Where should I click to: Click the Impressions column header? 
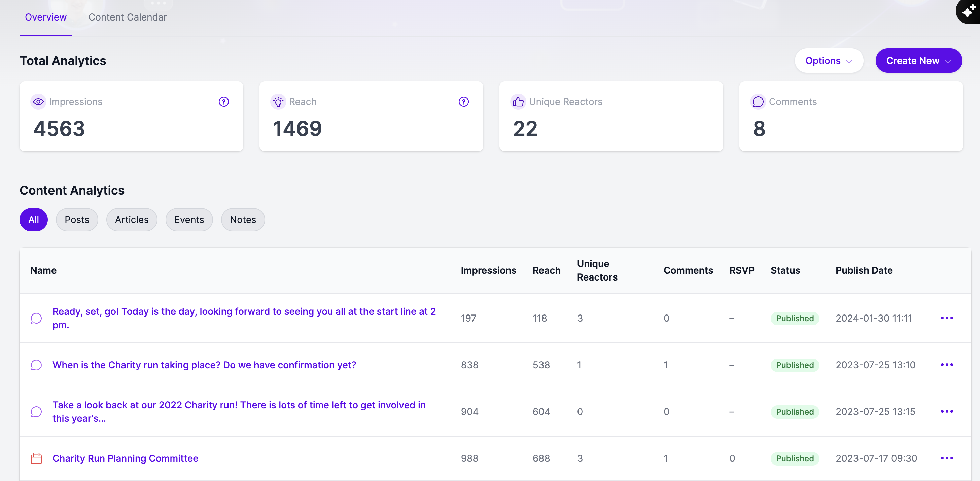coord(488,270)
